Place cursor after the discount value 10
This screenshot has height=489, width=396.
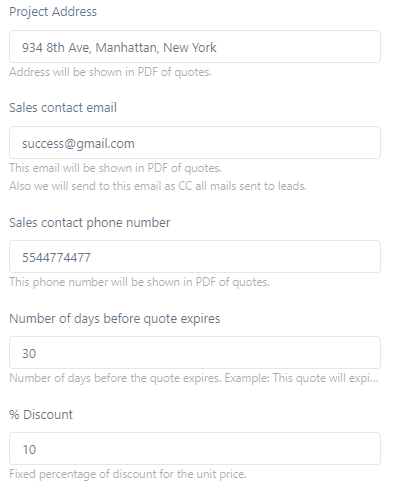pyautogui.click(x=36, y=450)
